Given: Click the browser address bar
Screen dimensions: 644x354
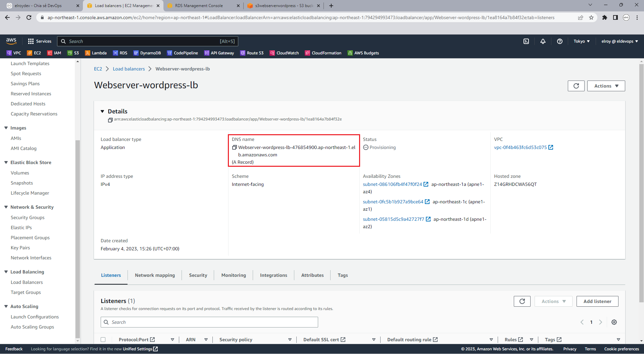Looking at the screenshot, I should click(x=300, y=17).
